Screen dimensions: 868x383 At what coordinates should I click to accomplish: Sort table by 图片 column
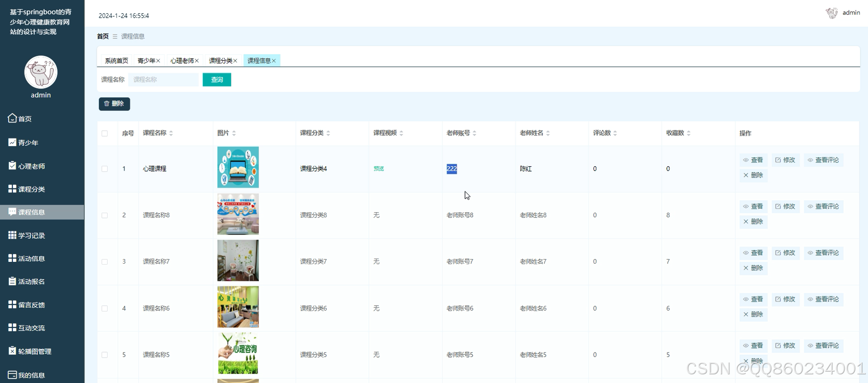click(234, 133)
